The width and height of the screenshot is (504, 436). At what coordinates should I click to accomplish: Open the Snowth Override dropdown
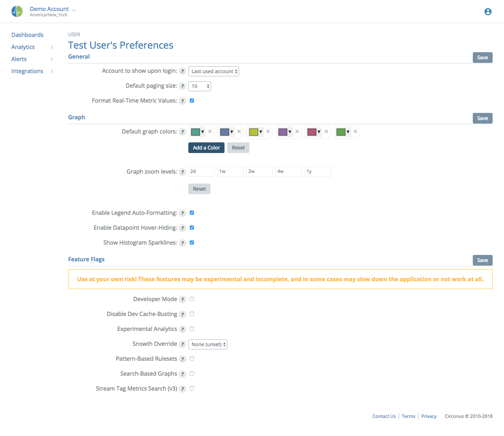tap(208, 344)
